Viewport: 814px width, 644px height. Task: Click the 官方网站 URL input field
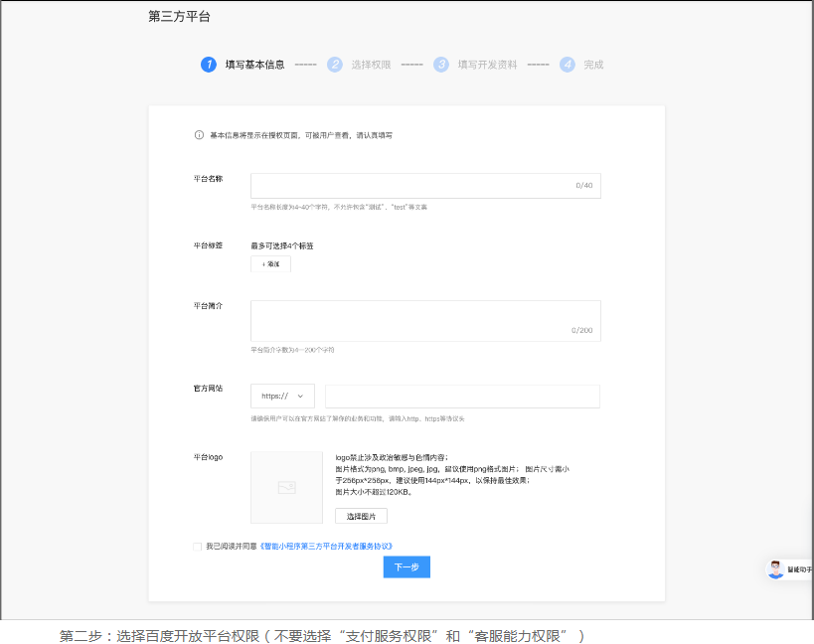click(462, 397)
